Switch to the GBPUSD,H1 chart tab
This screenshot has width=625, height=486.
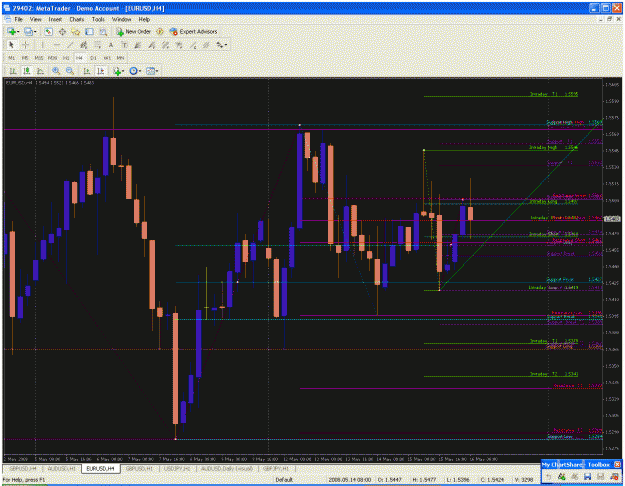(140, 468)
